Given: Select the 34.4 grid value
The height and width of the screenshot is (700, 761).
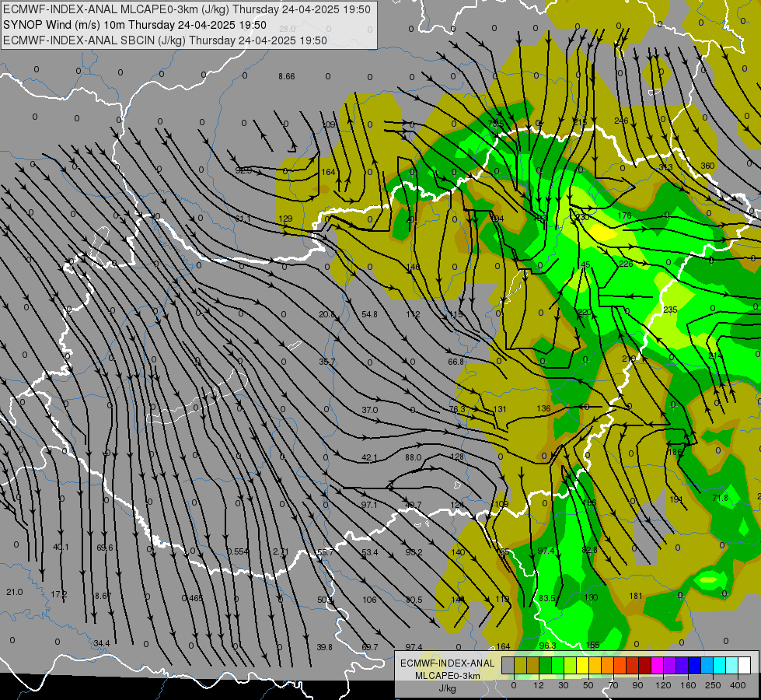Looking at the screenshot, I should pyautogui.click(x=101, y=643).
